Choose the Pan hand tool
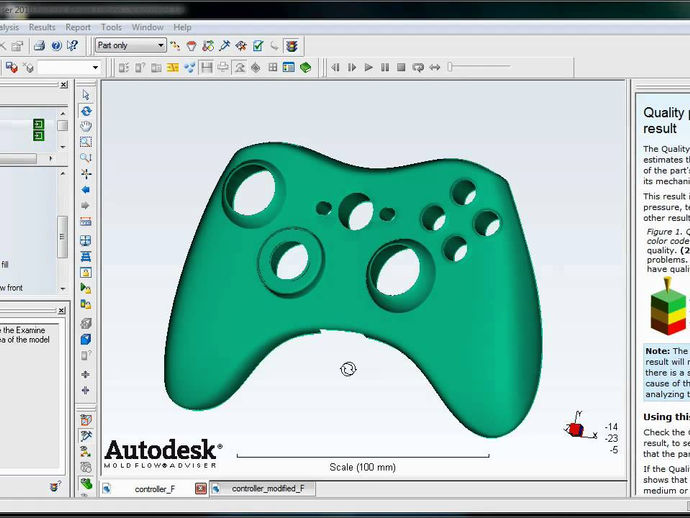Image resolution: width=690 pixels, height=518 pixels. tap(86, 126)
